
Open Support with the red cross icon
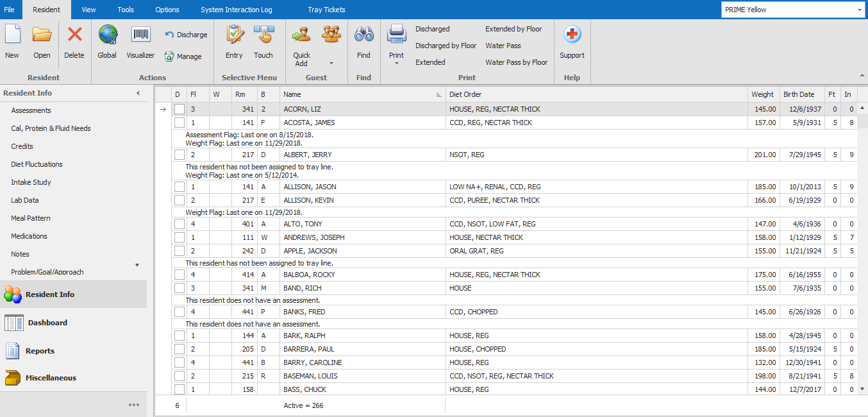[x=572, y=35]
